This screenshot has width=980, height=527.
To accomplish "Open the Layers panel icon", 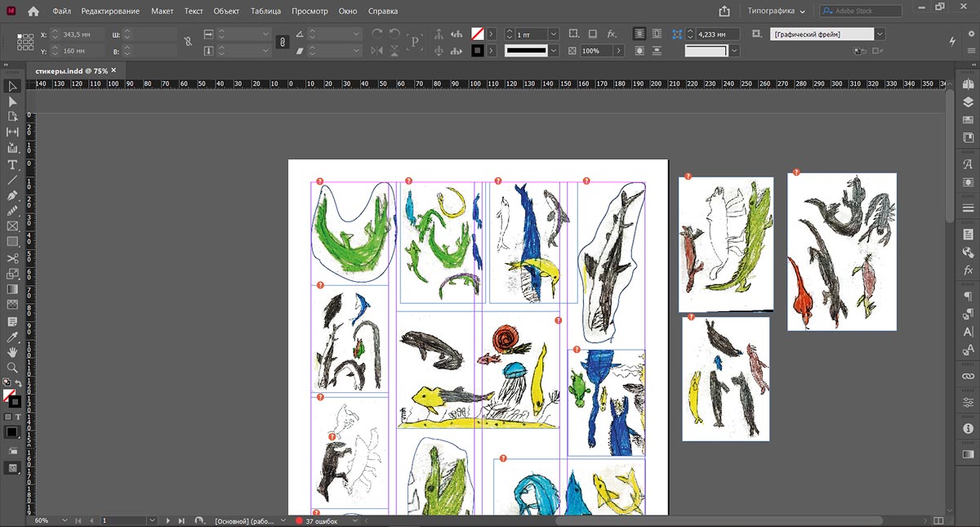I will click(968, 102).
